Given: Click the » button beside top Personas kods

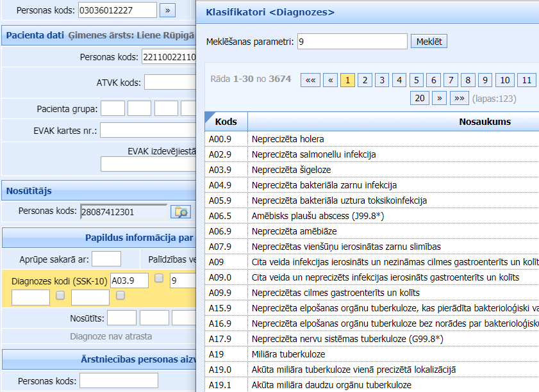Looking at the screenshot, I should pos(167,10).
